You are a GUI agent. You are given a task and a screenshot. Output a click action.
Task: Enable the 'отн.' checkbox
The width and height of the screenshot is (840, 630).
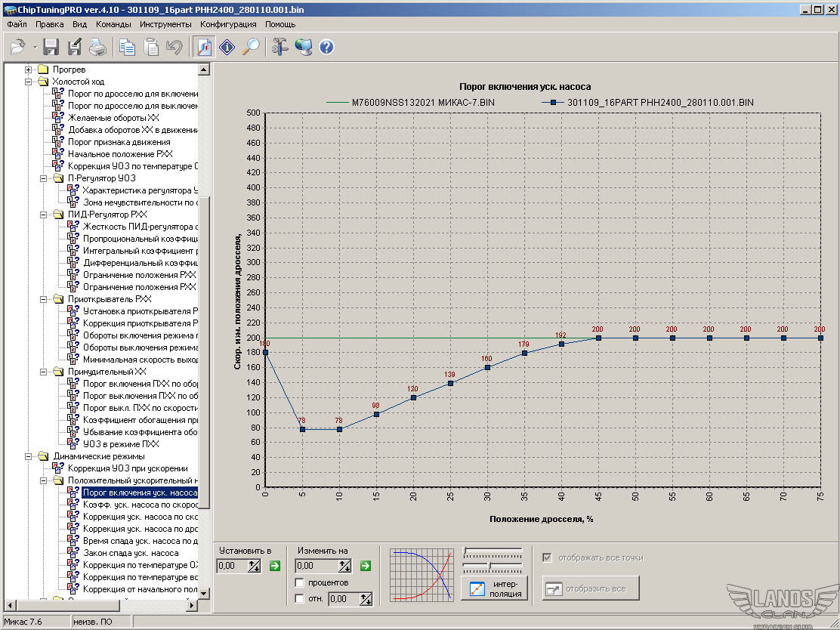(300, 598)
